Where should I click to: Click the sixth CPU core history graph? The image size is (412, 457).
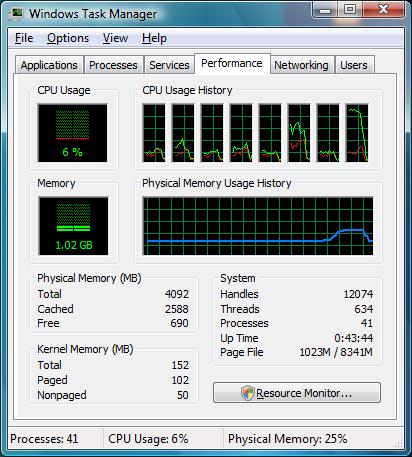[299, 133]
